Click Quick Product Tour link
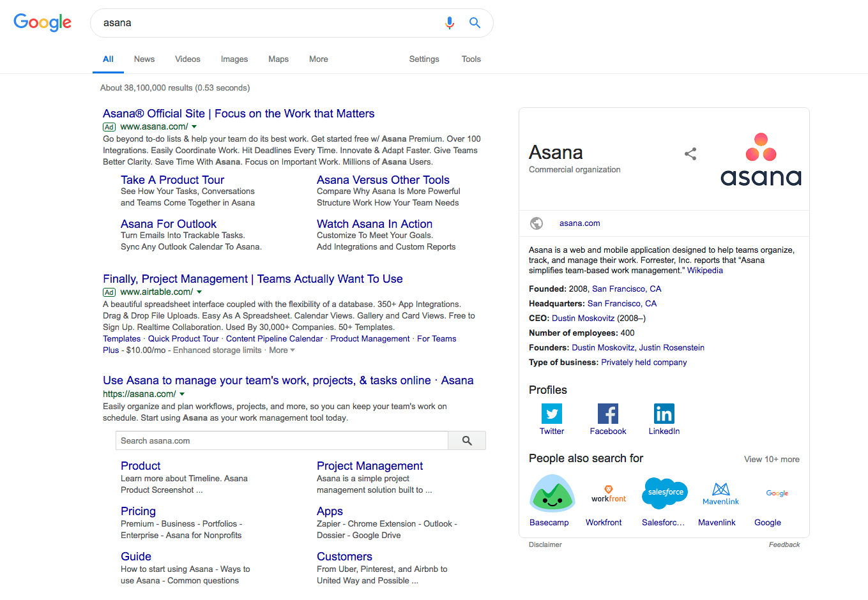Image resolution: width=868 pixels, height=600 pixels. click(183, 339)
